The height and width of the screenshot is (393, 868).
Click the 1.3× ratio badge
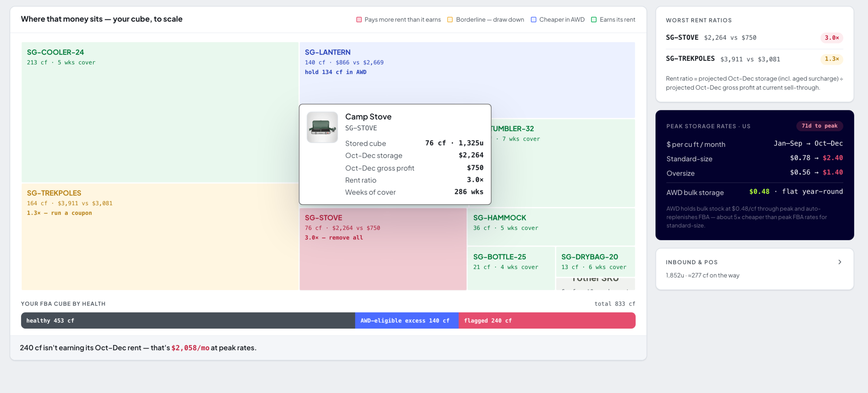pos(832,59)
